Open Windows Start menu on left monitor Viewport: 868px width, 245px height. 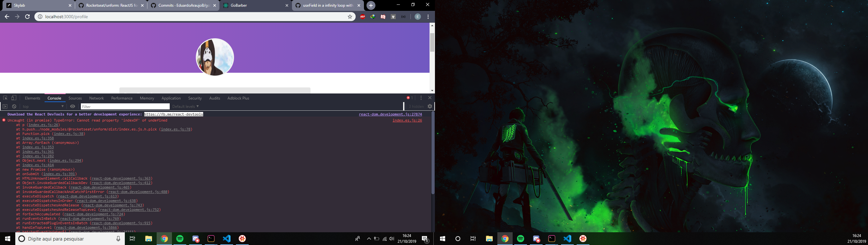(x=7, y=239)
